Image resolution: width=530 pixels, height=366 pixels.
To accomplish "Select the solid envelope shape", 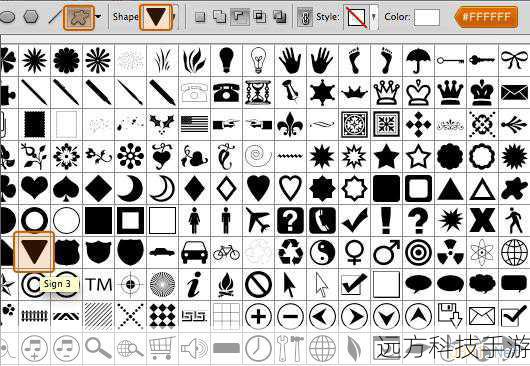I will click(x=514, y=92).
